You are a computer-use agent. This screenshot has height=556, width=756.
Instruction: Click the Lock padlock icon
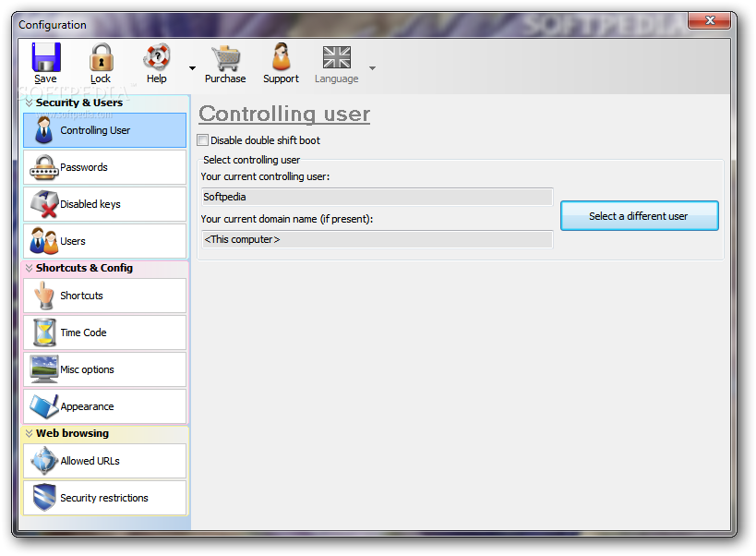coord(101,57)
